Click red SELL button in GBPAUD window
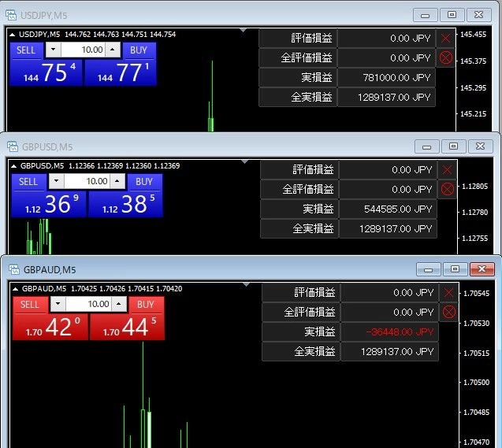Image resolution: width=502 pixels, height=448 pixels. [29, 305]
